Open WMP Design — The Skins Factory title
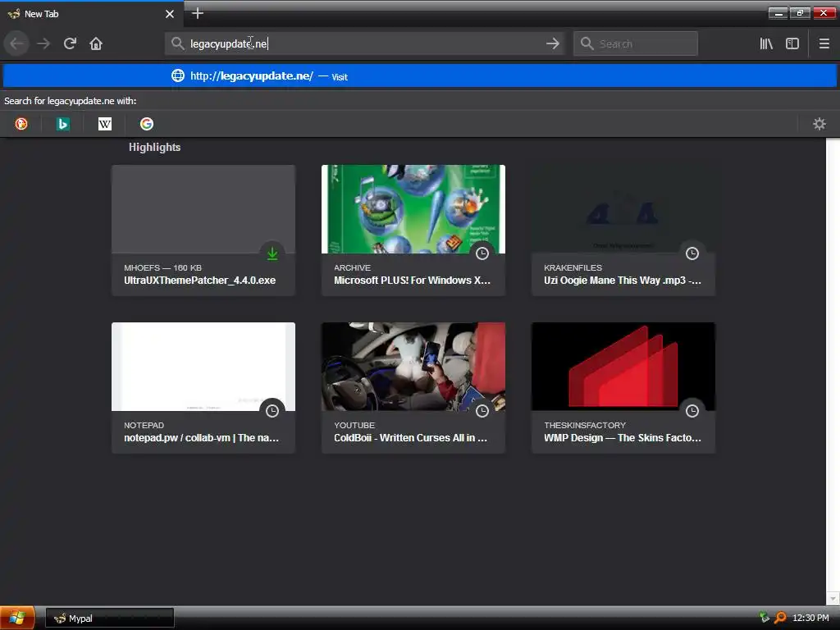Viewport: 840px width, 630px height. click(623, 438)
